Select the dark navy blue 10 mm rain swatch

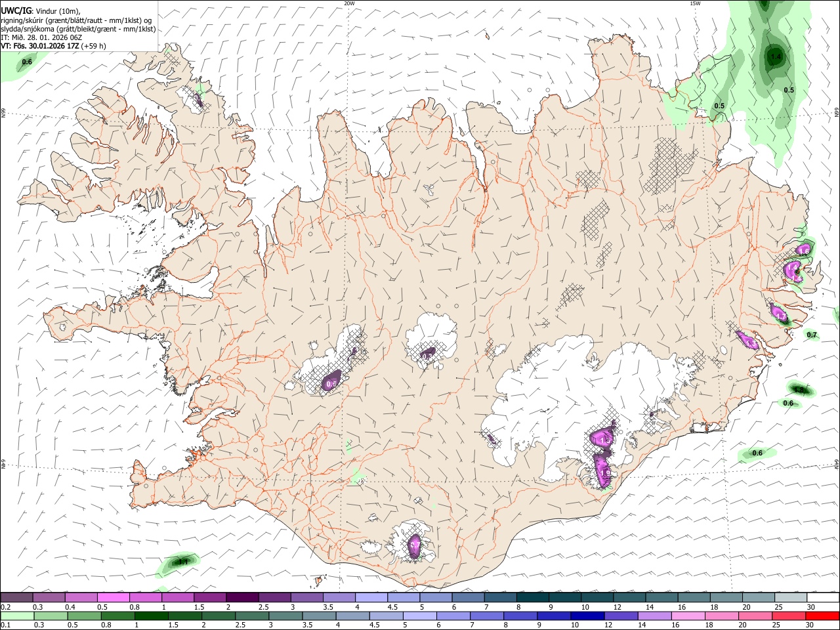587,616
